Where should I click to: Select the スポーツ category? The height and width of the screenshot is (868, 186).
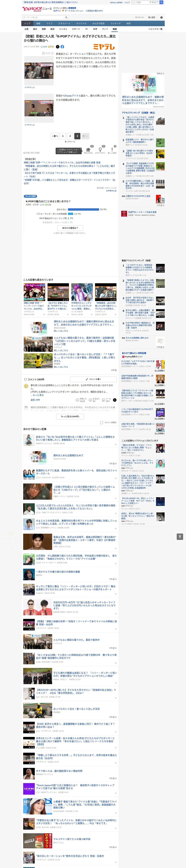pos(76,29)
